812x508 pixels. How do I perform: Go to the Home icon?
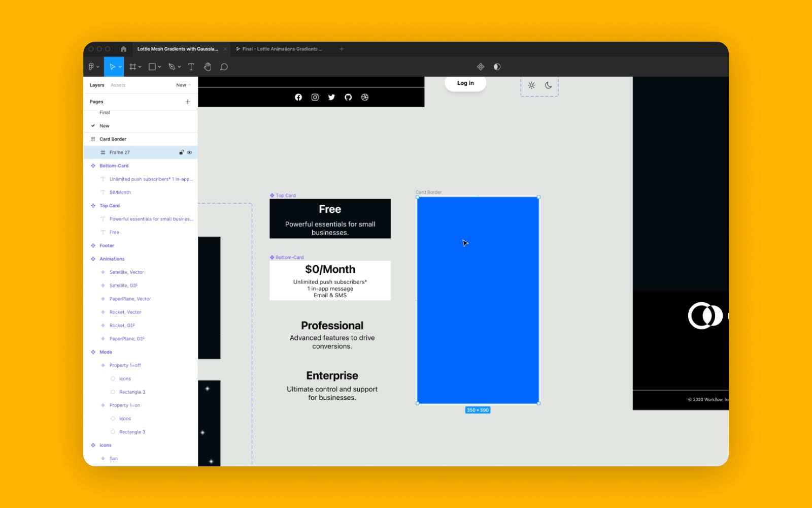123,49
